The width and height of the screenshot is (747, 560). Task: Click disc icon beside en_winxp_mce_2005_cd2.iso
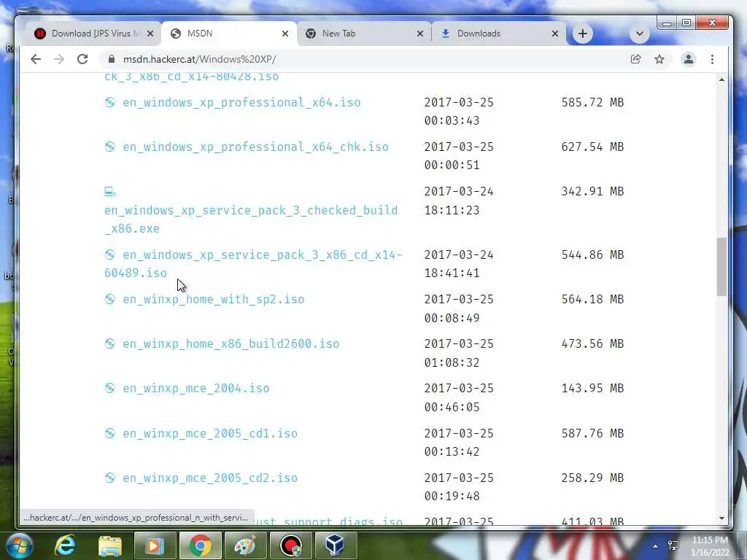click(110, 477)
